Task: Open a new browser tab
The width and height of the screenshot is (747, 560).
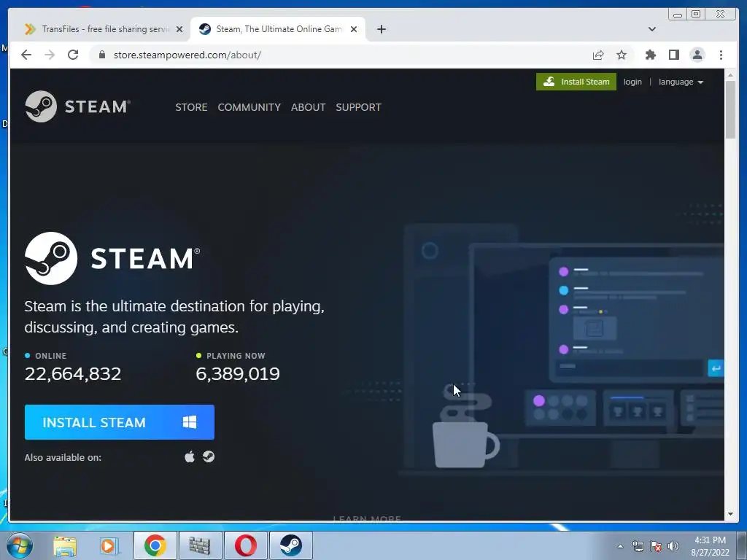Action: 381,29
